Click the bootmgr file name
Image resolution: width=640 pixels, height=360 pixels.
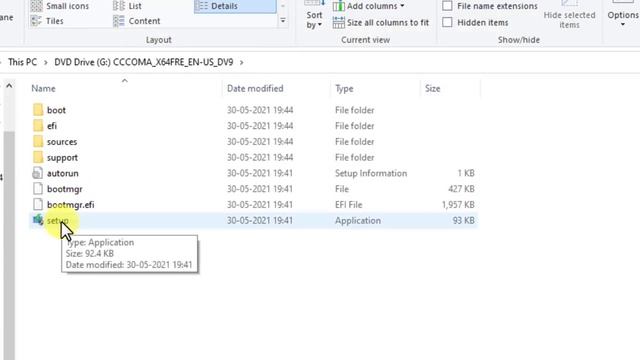pyautogui.click(x=64, y=189)
